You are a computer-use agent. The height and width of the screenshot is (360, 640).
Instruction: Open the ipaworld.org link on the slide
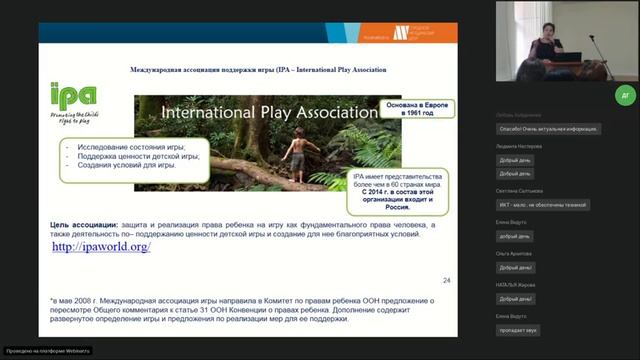pos(101,247)
